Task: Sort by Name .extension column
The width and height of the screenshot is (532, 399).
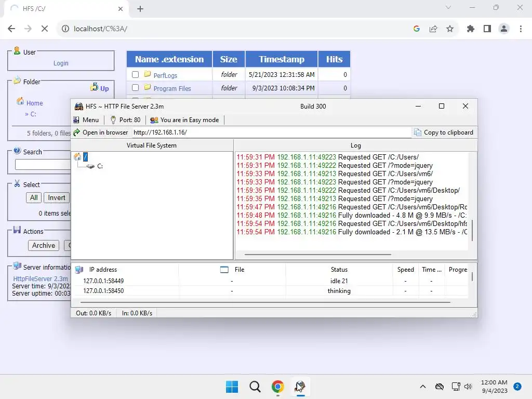Action: coord(169,59)
